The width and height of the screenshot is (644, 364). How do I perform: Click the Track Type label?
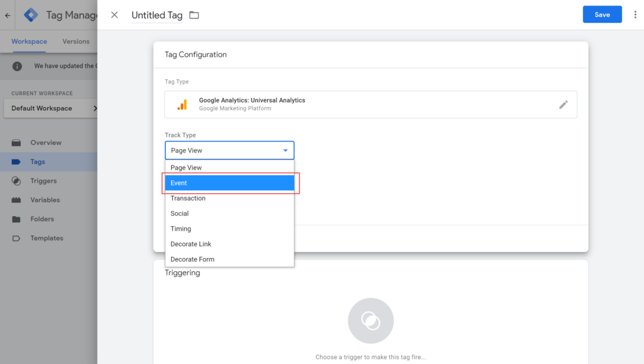point(180,135)
